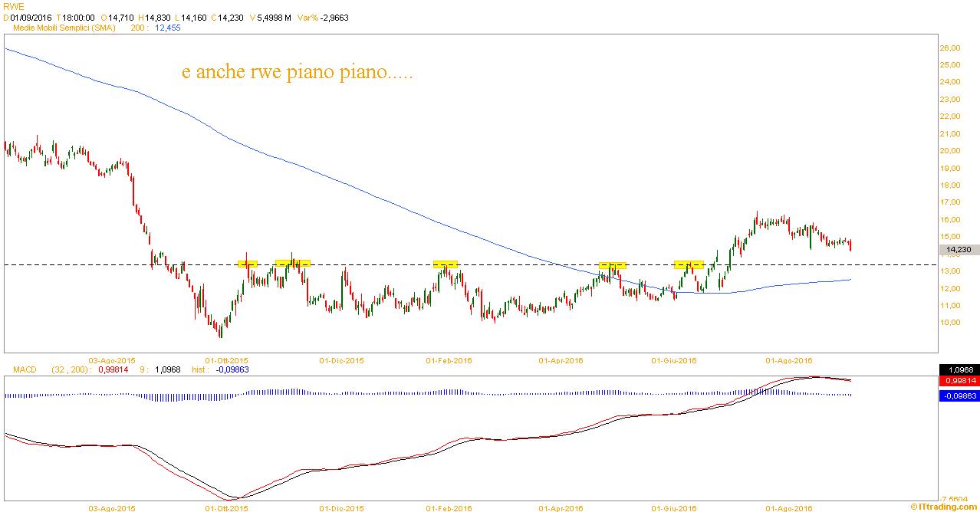Click 01-Ott-2015 below the MACD panel
The height and width of the screenshot is (512, 980).
pyautogui.click(x=226, y=507)
